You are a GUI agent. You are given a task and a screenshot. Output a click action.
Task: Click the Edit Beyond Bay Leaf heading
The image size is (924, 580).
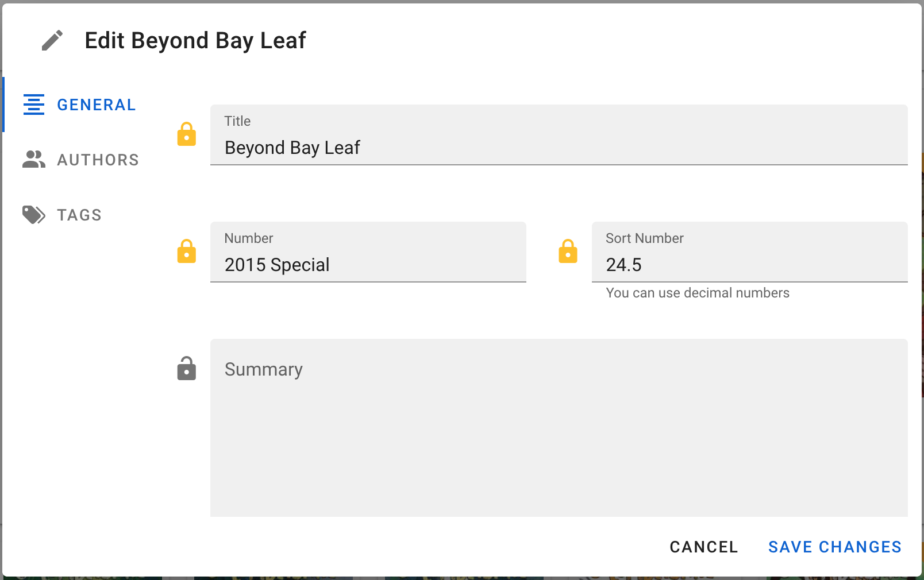click(195, 41)
